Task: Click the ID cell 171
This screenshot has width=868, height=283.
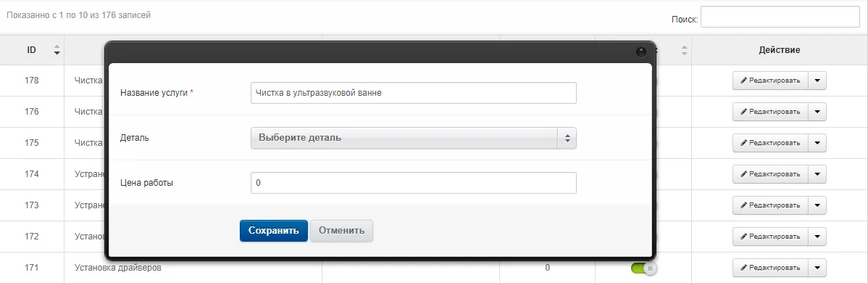Action: 32,268
